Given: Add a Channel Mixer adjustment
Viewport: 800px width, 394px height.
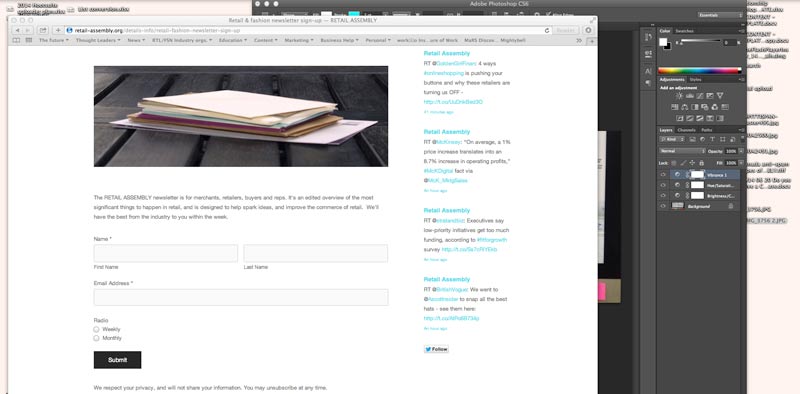Looking at the screenshot, I should point(714,107).
